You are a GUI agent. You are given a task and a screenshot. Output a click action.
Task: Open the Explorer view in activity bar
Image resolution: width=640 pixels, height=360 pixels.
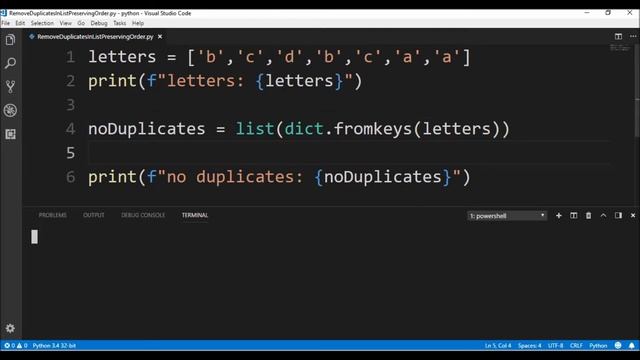(11, 40)
